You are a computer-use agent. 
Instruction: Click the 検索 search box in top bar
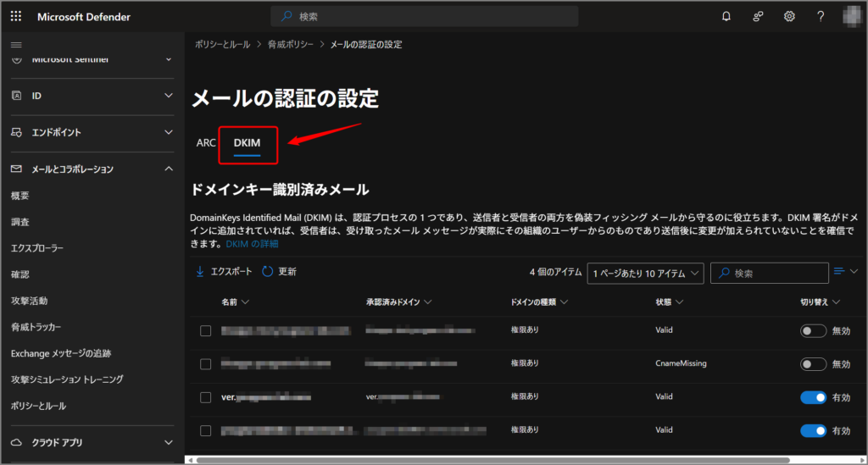point(424,16)
